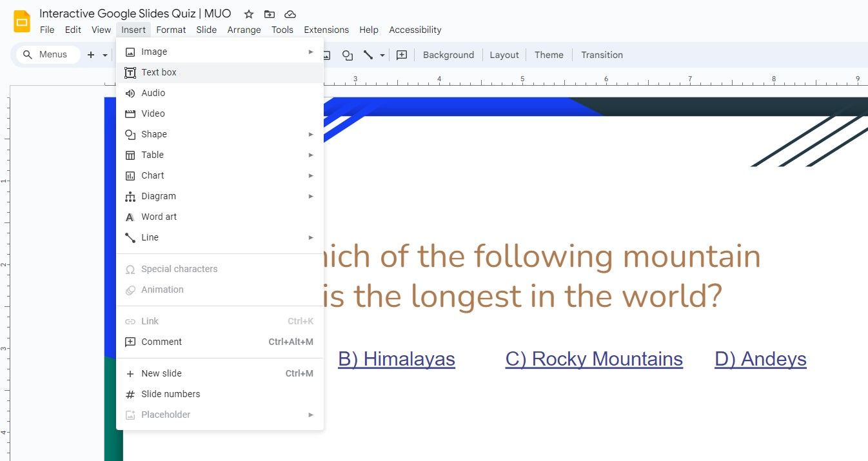This screenshot has height=461, width=868.
Task: Expand the Placeholder submenu arrow
Action: pos(311,415)
